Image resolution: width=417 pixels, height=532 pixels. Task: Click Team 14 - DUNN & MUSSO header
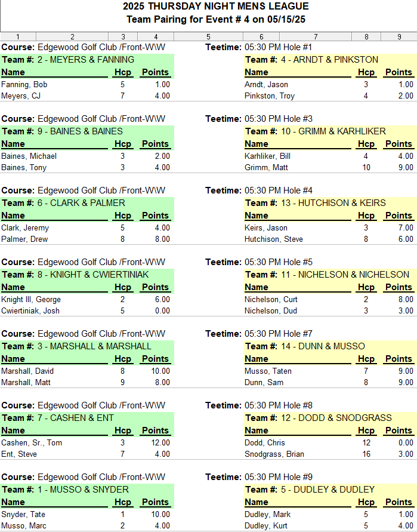[x=330, y=346]
